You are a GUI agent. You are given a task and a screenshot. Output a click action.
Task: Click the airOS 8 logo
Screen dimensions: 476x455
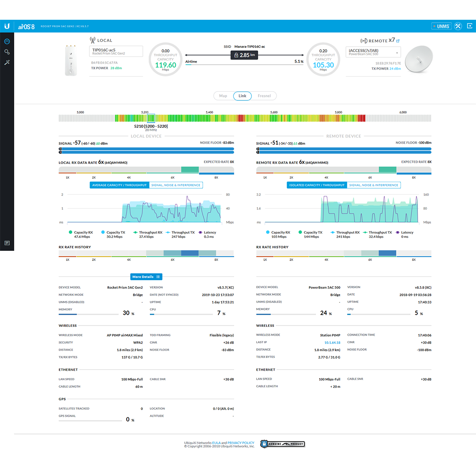(x=26, y=26)
